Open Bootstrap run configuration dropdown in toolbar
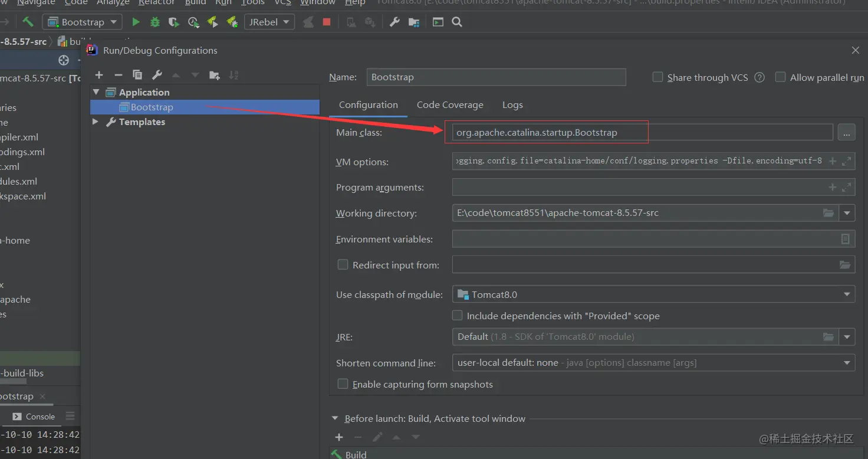Screen dimensions: 868x459 [x=83, y=22]
